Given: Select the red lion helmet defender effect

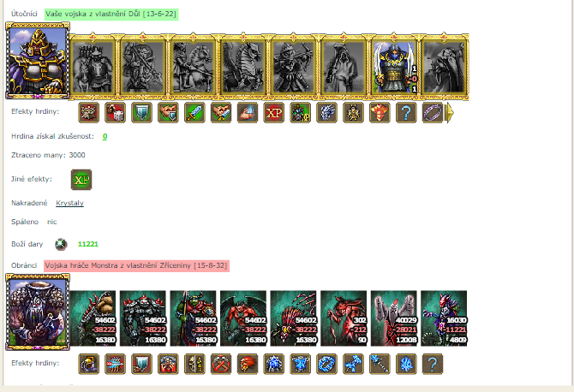Looking at the screenshot, I should pyautogui.click(x=248, y=364).
